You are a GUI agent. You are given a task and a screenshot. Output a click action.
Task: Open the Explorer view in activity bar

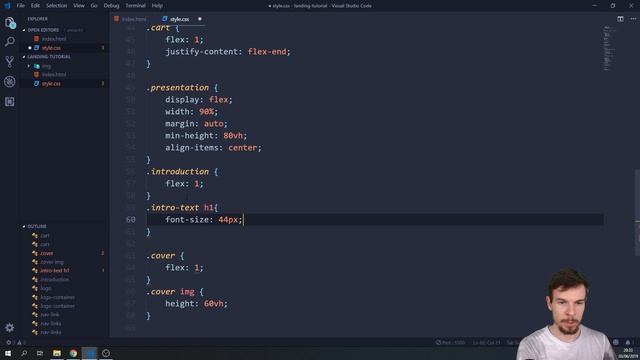tap(10, 23)
